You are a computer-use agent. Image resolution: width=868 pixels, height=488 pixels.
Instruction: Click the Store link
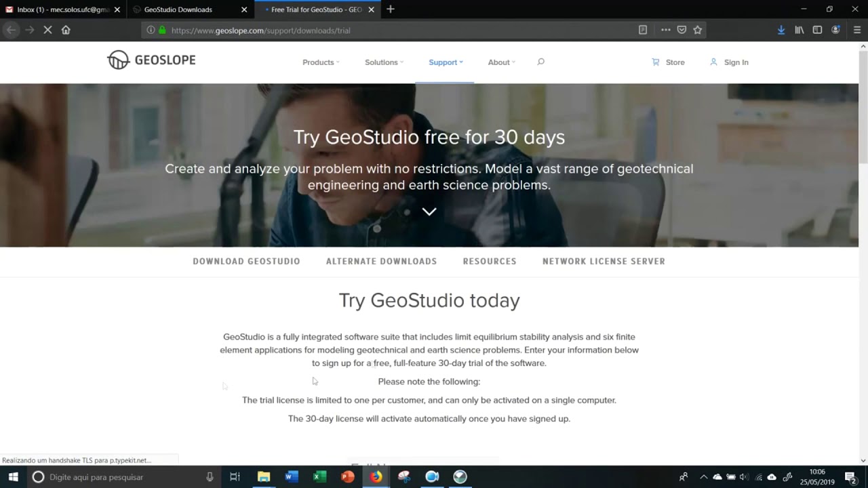coord(675,62)
